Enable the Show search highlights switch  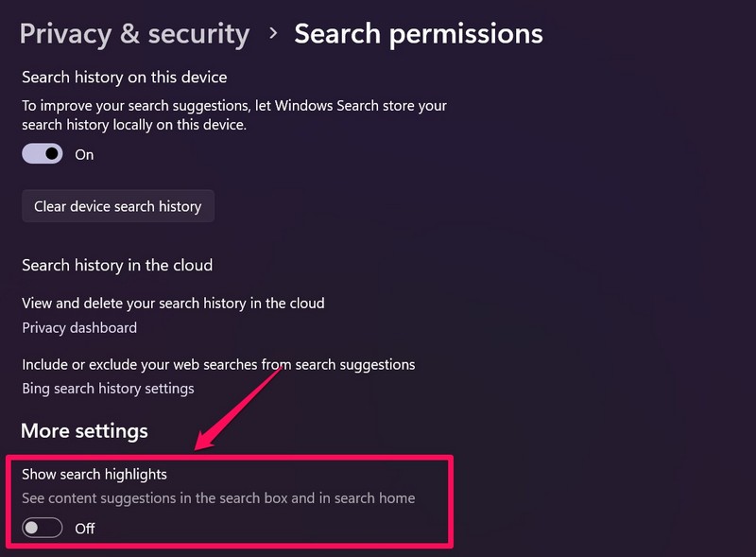pyautogui.click(x=43, y=528)
